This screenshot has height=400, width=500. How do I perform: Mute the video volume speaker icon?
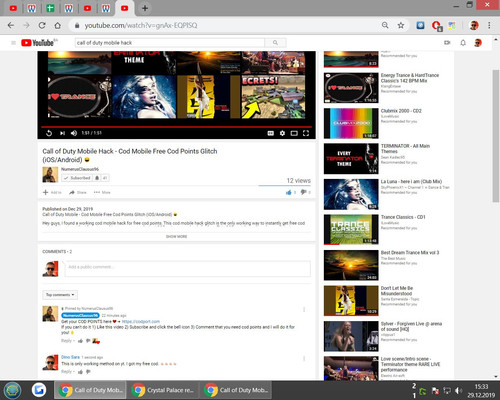pos(74,133)
